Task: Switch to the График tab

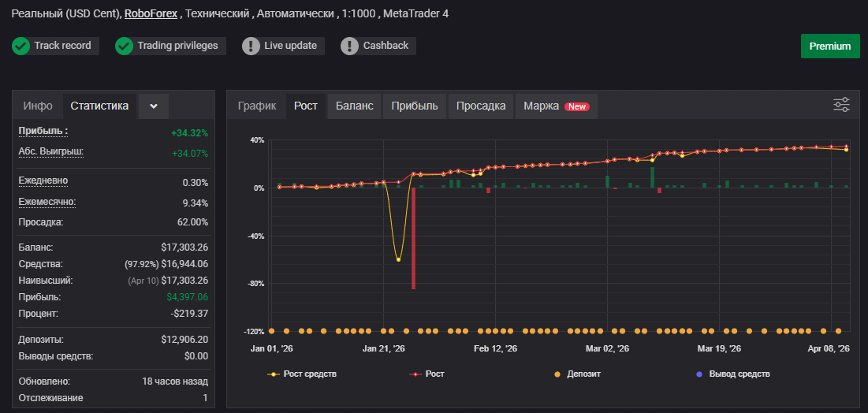Action: click(x=257, y=106)
